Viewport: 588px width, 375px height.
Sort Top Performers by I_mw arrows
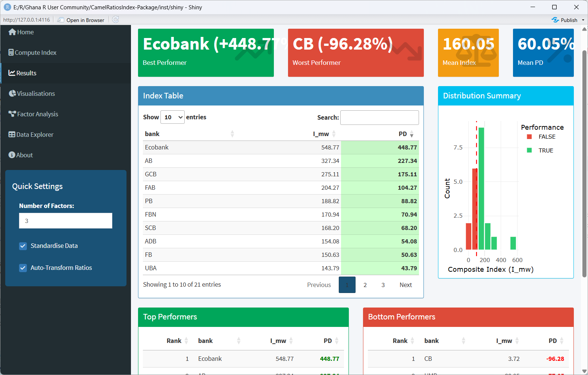click(291, 341)
